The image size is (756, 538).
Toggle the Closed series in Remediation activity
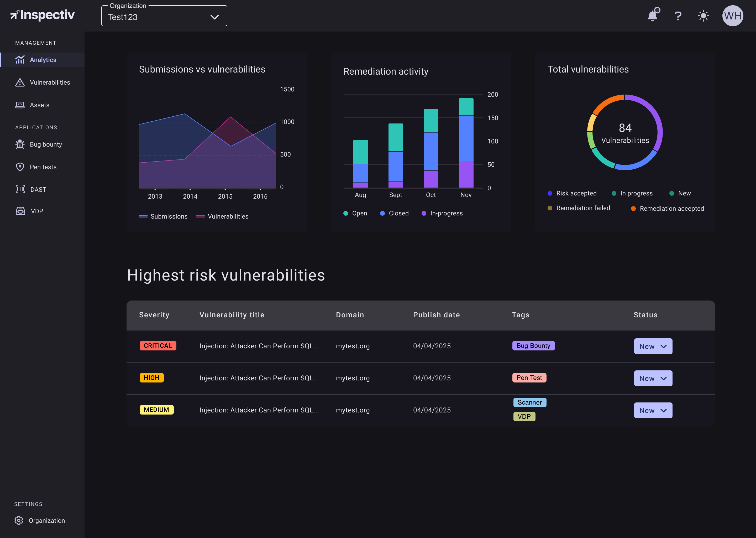[394, 213]
